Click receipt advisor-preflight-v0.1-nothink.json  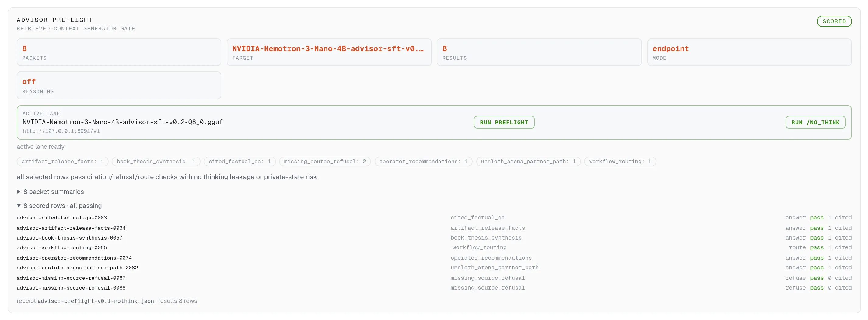click(x=95, y=301)
